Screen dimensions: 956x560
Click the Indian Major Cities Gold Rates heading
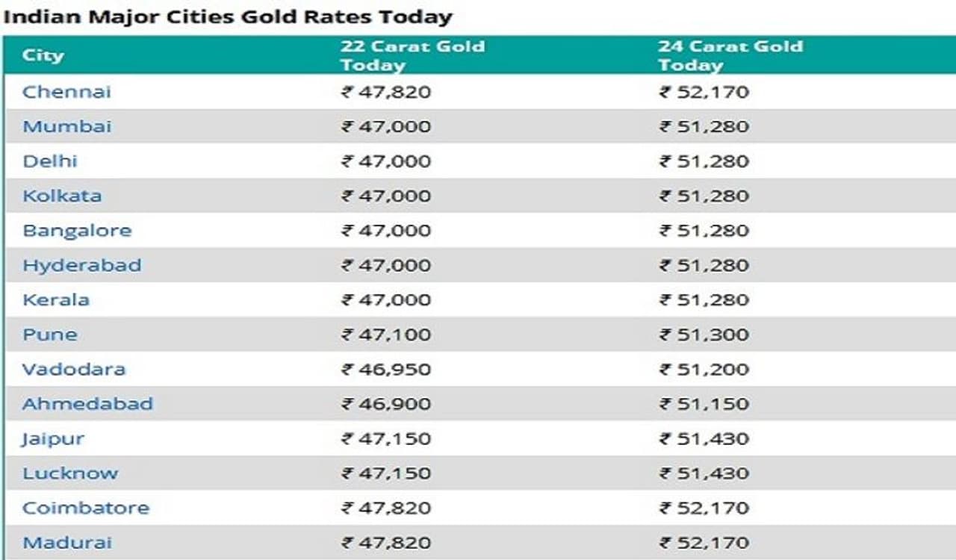point(228,16)
